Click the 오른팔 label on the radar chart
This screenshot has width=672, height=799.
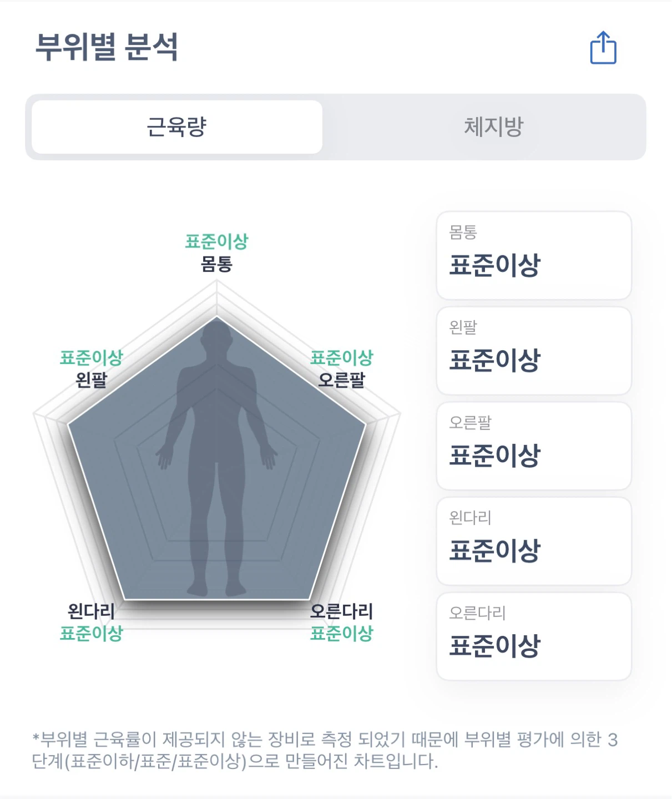(x=341, y=380)
